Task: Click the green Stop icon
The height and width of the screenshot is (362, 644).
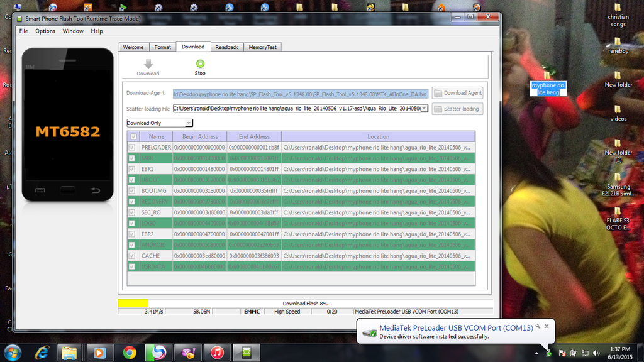Action: click(x=200, y=63)
